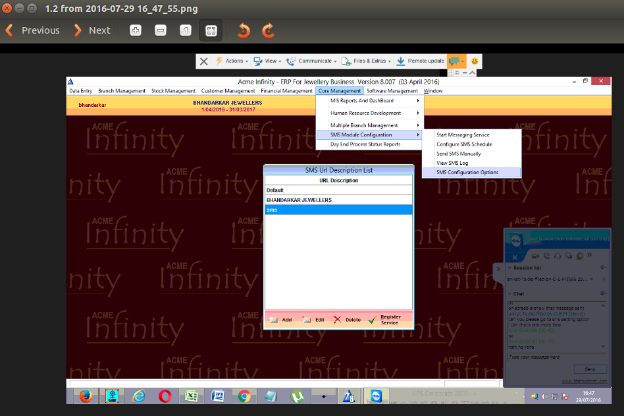The width and height of the screenshot is (624, 416).
Task: Open the Window menu
Action: point(433,91)
